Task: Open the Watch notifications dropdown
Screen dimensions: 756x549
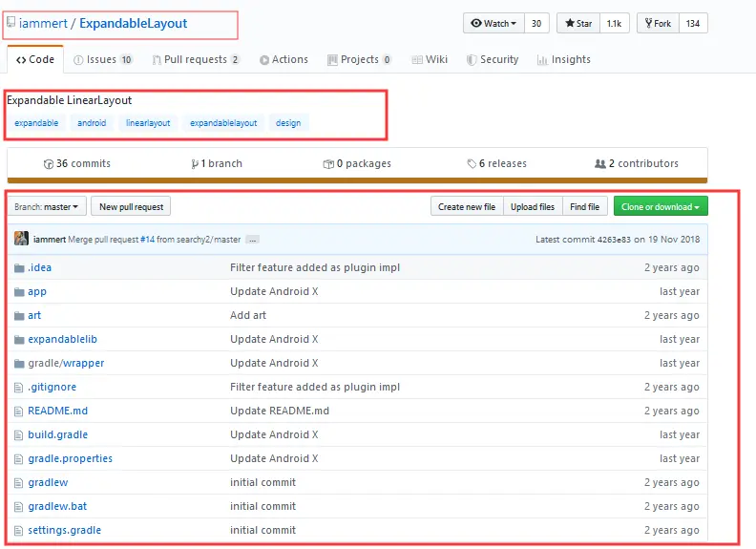Action: coord(493,23)
